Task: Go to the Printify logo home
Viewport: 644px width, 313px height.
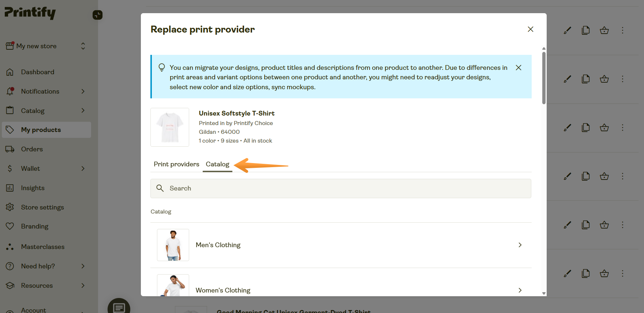Action: pos(30,13)
